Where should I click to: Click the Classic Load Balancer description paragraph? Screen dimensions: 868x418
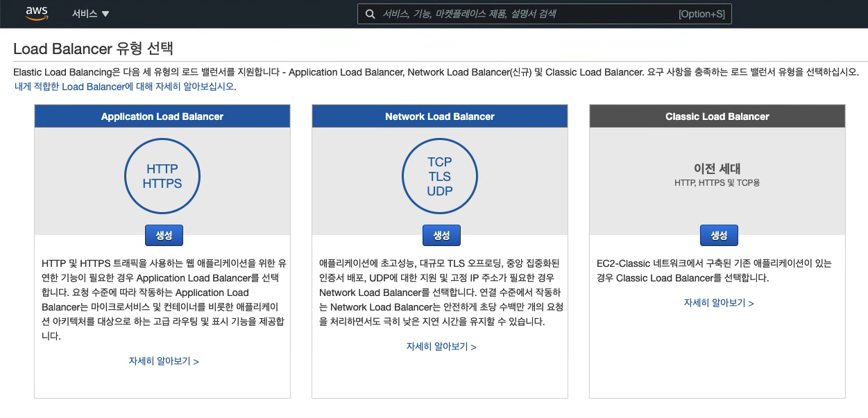click(714, 270)
